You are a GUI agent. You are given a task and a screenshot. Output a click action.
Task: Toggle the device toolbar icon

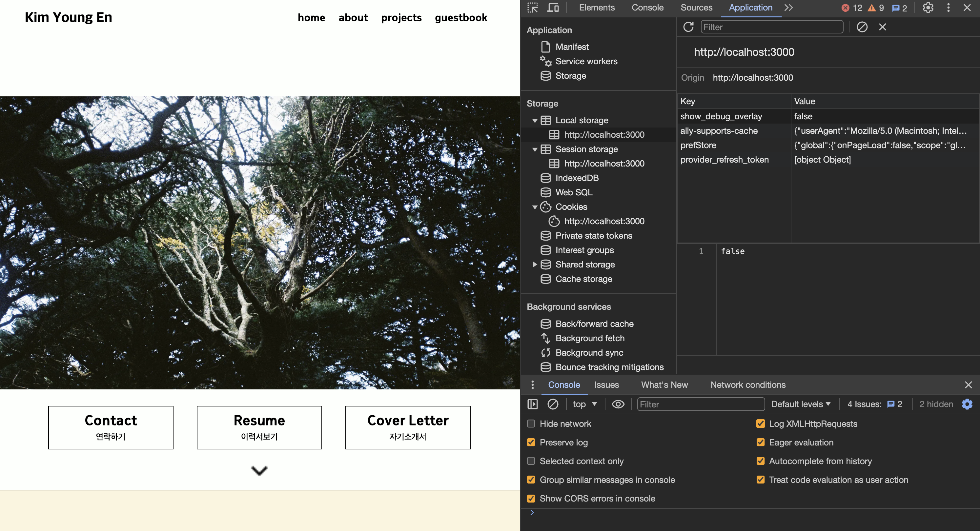click(553, 8)
